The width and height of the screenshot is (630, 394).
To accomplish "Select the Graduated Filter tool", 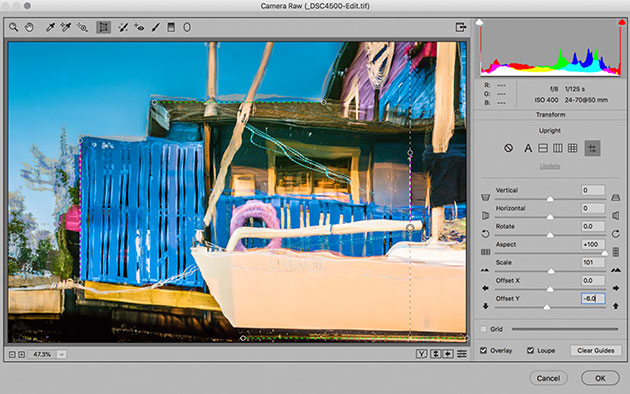I will coord(171,27).
